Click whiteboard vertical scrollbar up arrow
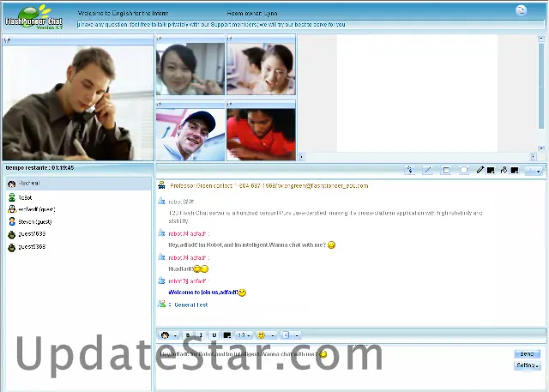This screenshot has width=549, height=392. [541, 38]
